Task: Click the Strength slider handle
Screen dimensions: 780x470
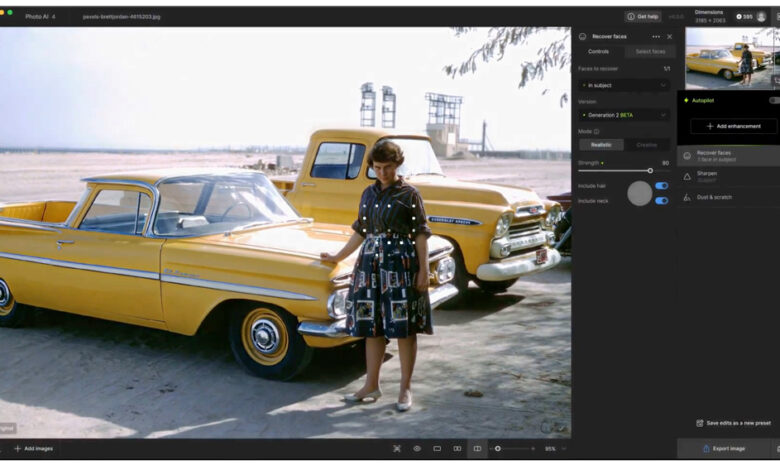Action: [x=650, y=171]
